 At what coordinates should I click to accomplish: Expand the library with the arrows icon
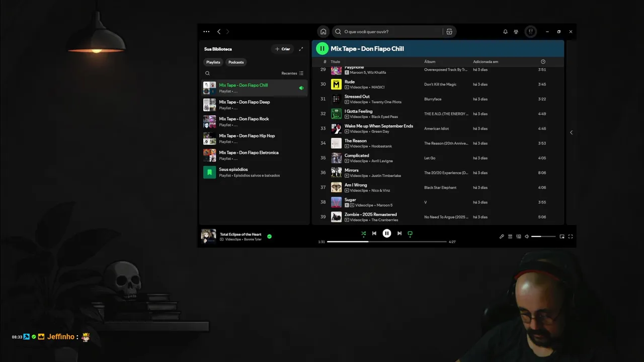(x=301, y=49)
